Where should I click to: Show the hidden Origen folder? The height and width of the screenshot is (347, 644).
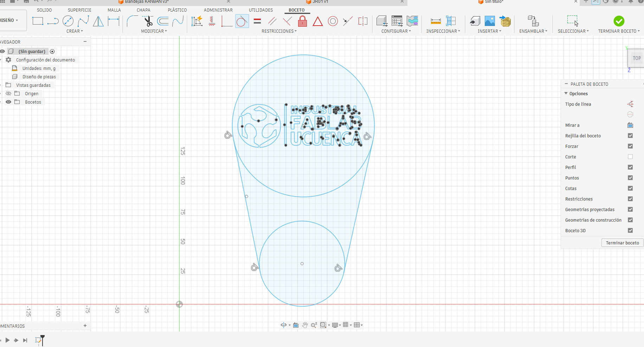[x=8, y=93]
